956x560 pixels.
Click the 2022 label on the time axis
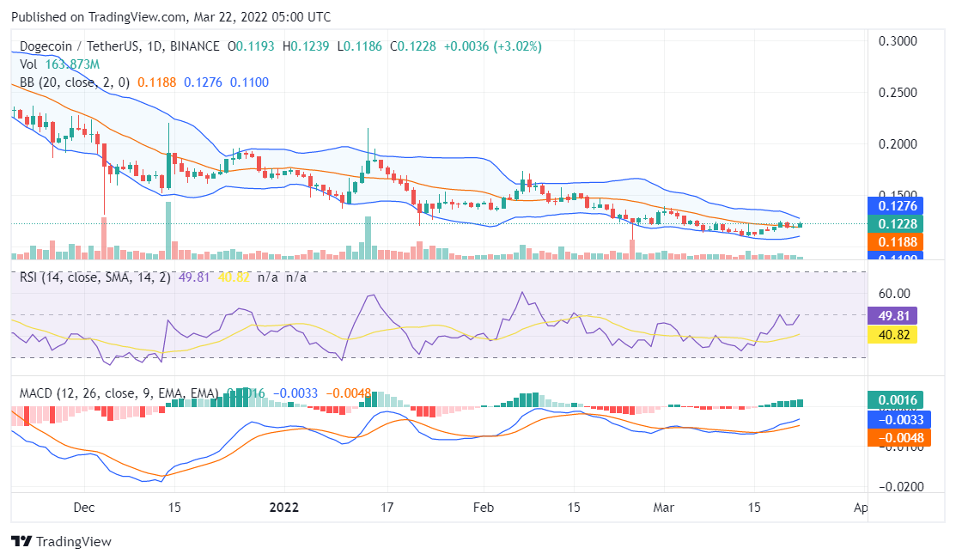click(x=284, y=508)
